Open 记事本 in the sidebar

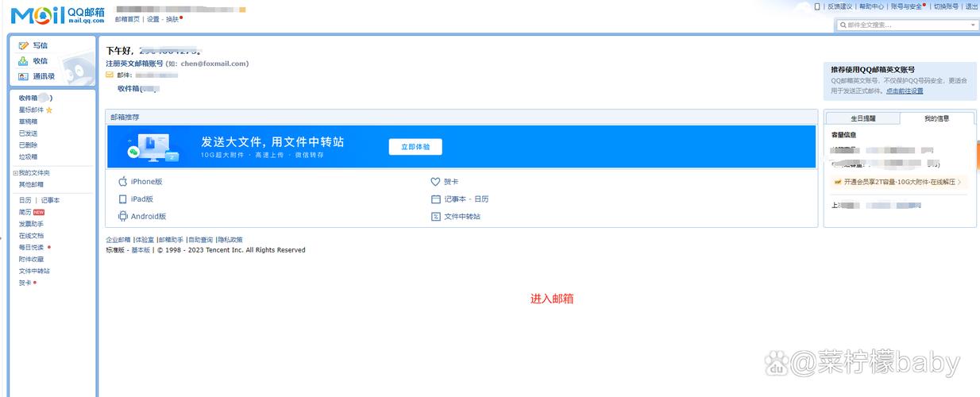click(x=50, y=200)
